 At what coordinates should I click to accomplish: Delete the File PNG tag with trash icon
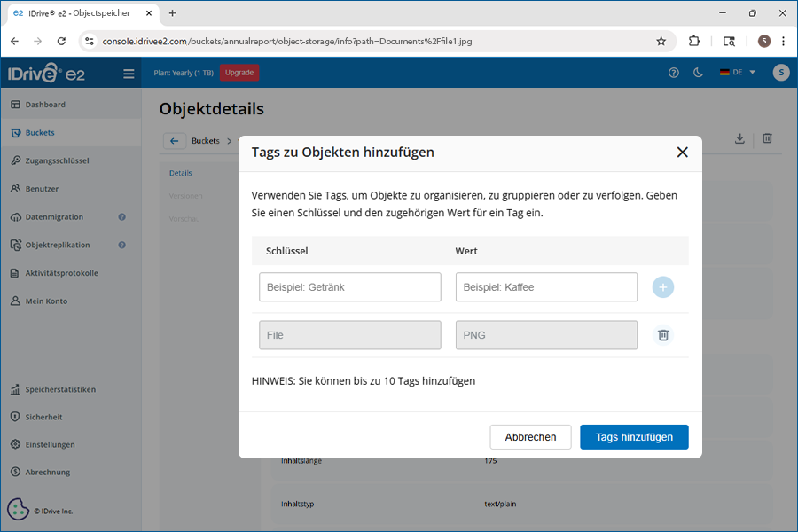(662, 335)
